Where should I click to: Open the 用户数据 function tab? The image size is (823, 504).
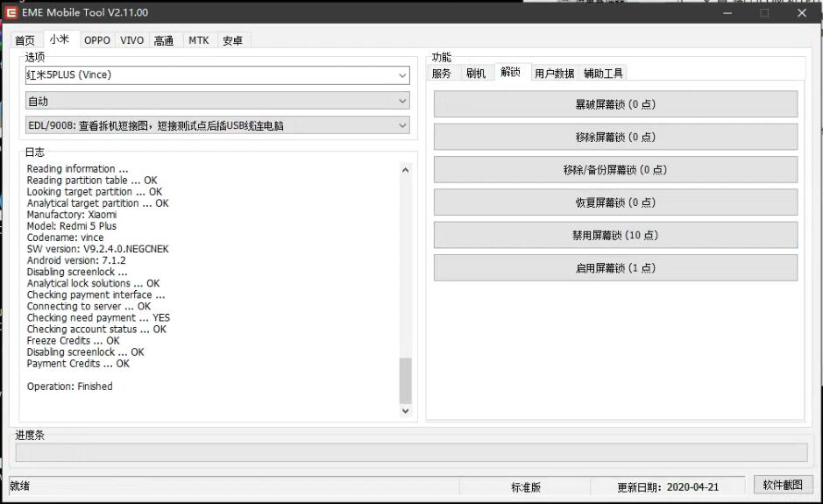click(554, 74)
